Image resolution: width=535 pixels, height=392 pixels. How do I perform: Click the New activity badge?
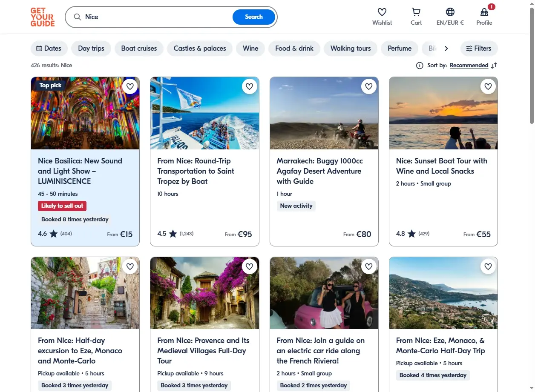(x=296, y=206)
